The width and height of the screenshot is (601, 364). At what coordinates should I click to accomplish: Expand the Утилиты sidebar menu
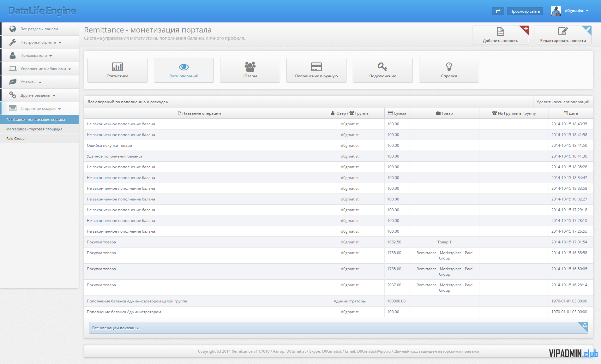coord(39,82)
